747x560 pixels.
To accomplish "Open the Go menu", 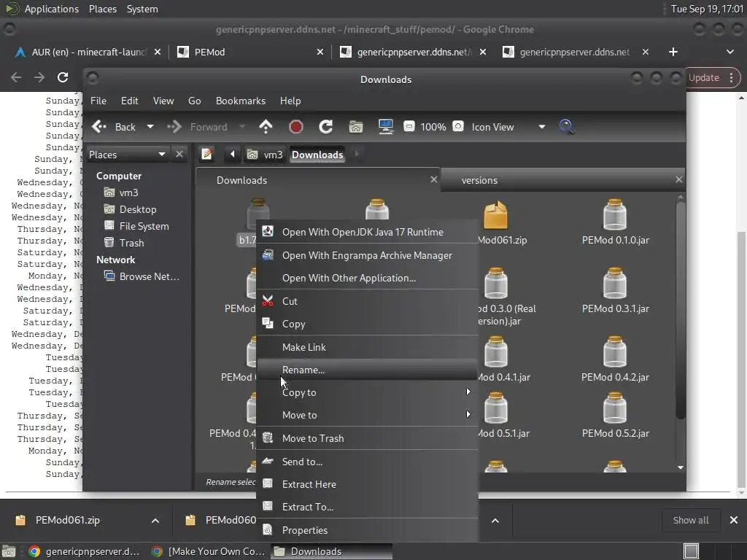I will pyautogui.click(x=194, y=101).
